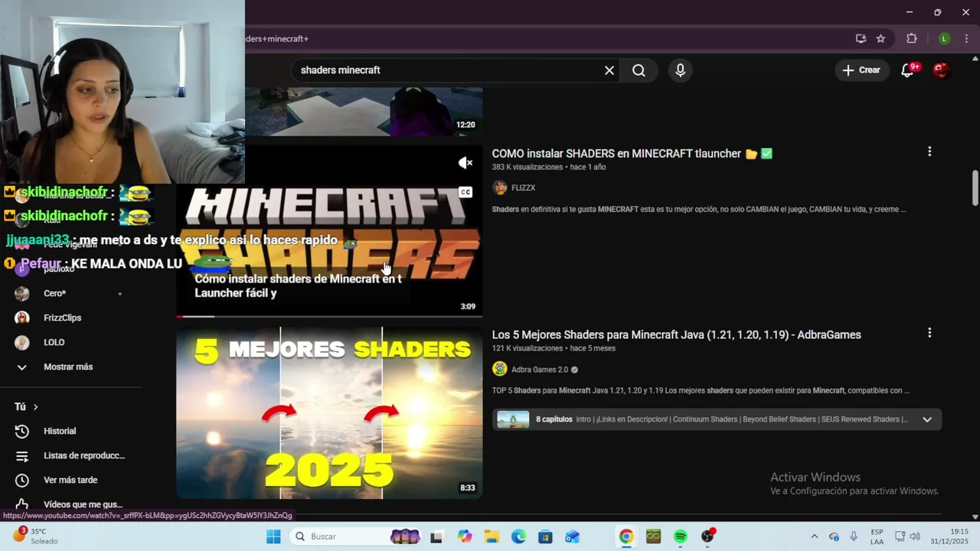Open Vídeos que me gustan in sidebar
Image resolution: width=980 pixels, height=551 pixels.
[x=83, y=504]
